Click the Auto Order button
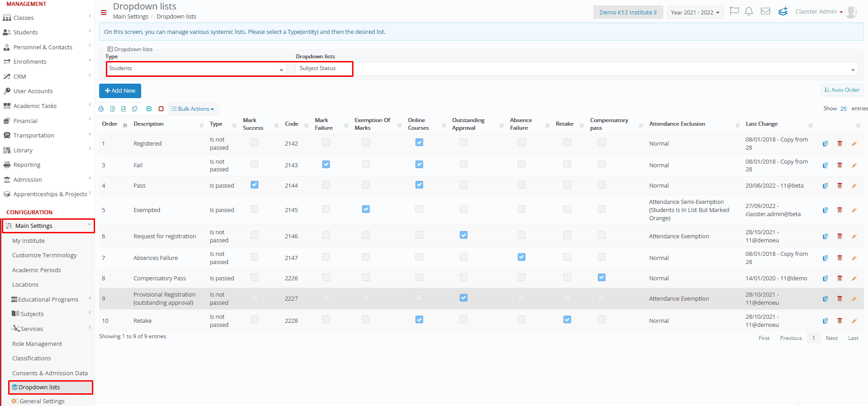The height and width of the screenshot is (406, 868). coord(842,90)
